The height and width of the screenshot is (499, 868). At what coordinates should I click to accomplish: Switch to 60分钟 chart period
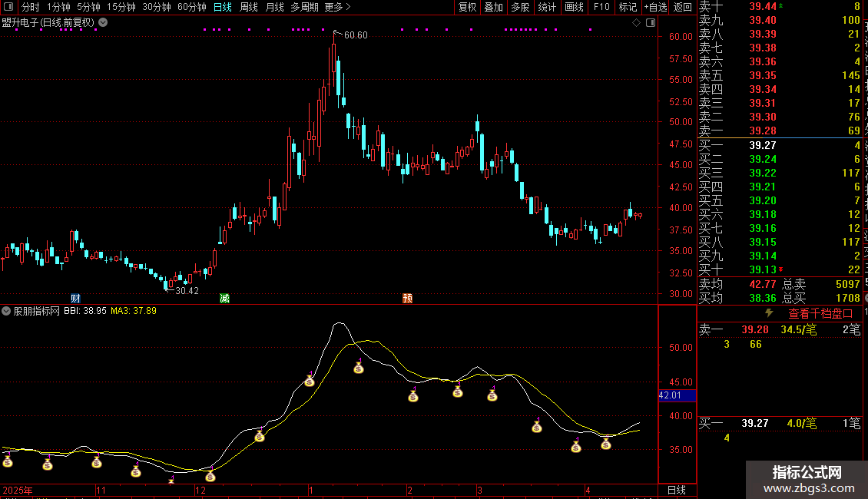click(x=191, y=7)
